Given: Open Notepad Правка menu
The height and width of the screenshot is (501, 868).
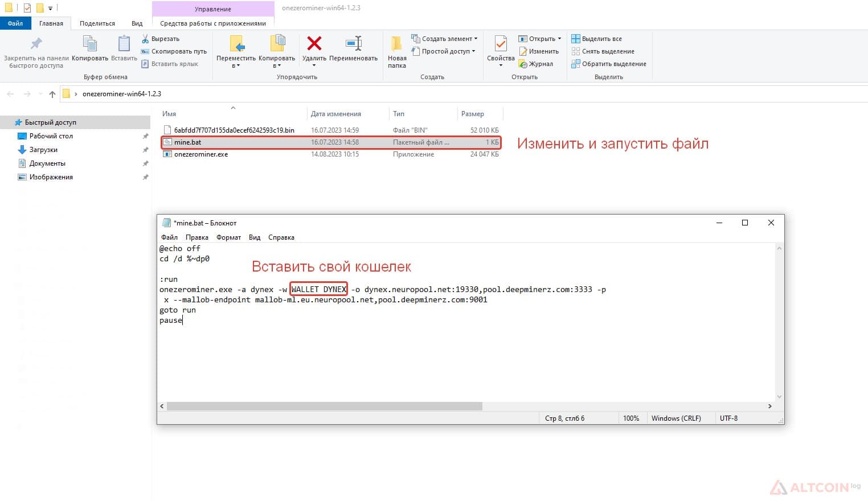Looking at the screenshot, I should (x=196, y=237).
